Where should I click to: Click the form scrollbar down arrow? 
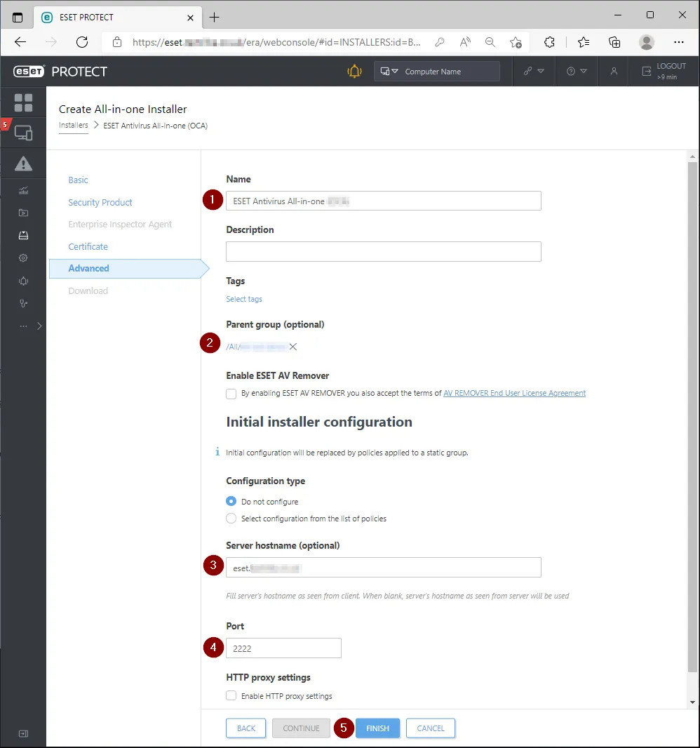tap(692, 702)
